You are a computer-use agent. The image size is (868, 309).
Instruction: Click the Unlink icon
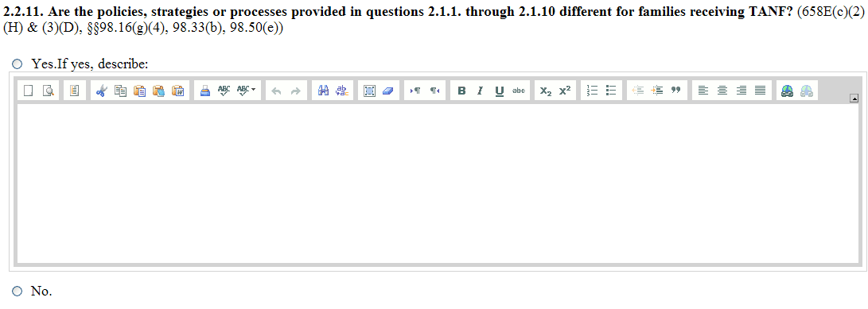[x=807, y=91]
